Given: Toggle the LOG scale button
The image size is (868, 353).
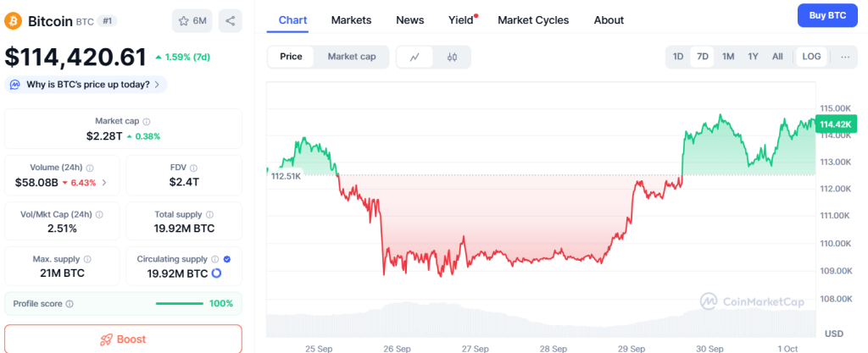Looking at the screenshot, I should click(x=811, y=57).
